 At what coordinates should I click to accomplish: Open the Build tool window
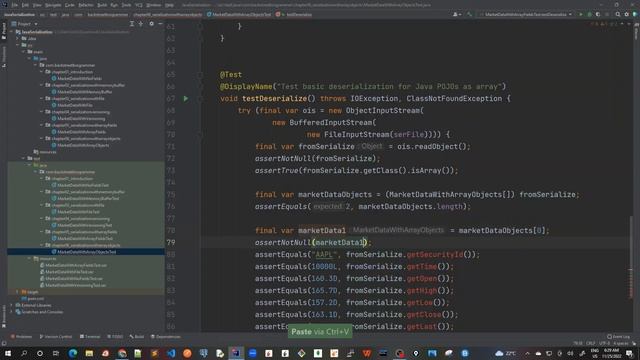pyautogui.click(x=137, y=337)
